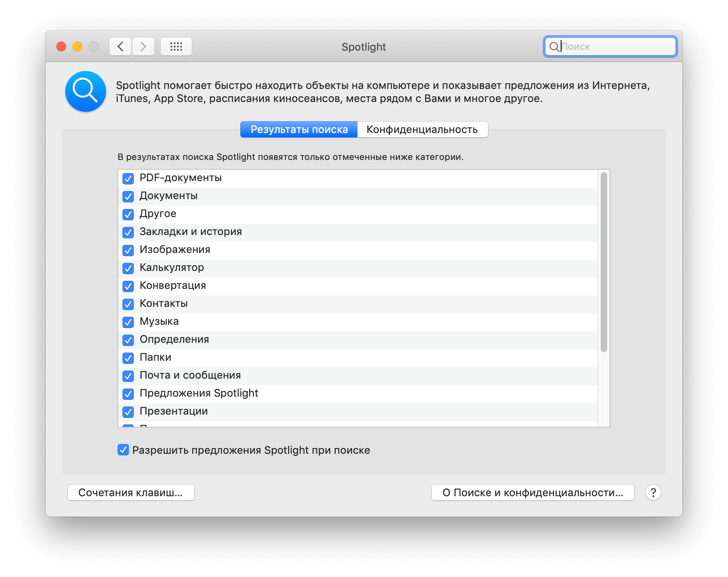Select the Конвертация row label
This screenshot has width=728, height=577.
pyautogui.click(x=173, y=286)
